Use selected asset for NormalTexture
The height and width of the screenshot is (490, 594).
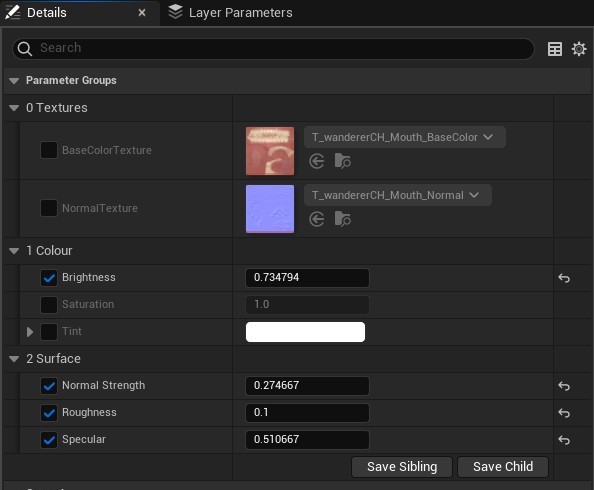pos(317,219)
